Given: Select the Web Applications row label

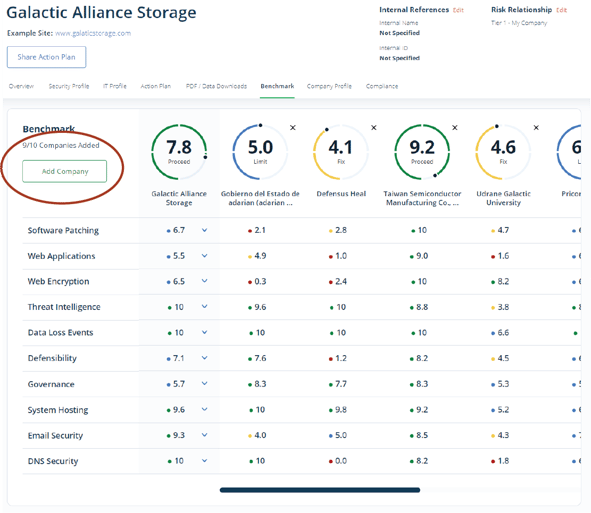Looking at the screenshot, I should pyautogui.click(x=61, y=256).
